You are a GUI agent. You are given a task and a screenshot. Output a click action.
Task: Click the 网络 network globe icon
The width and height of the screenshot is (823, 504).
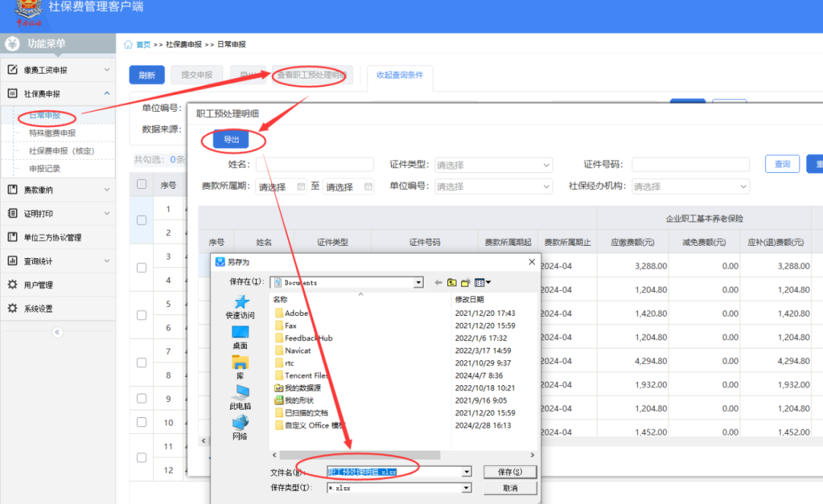240,423
